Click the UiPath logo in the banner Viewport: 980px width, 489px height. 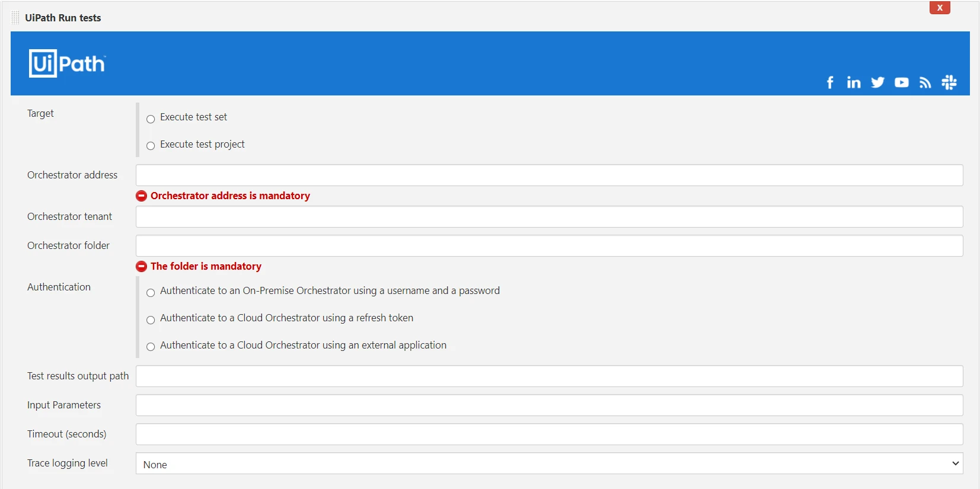click(67, 63)
